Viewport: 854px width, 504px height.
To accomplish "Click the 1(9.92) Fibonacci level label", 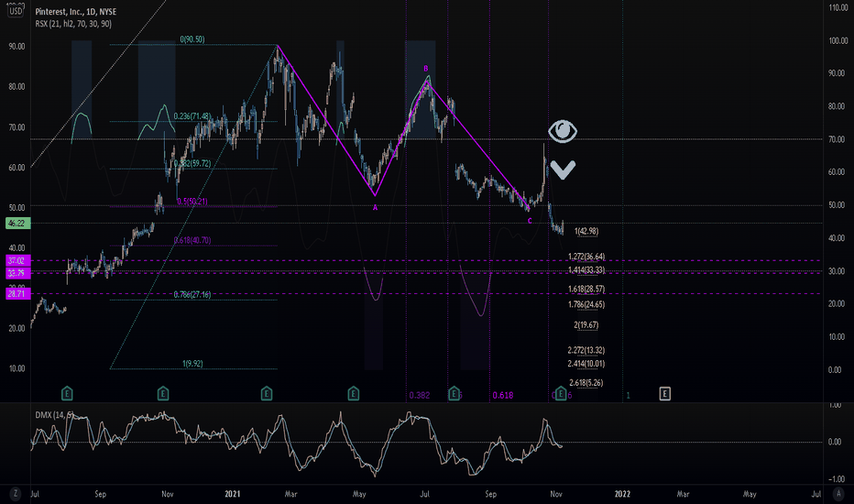I will (x=192, y=364).
